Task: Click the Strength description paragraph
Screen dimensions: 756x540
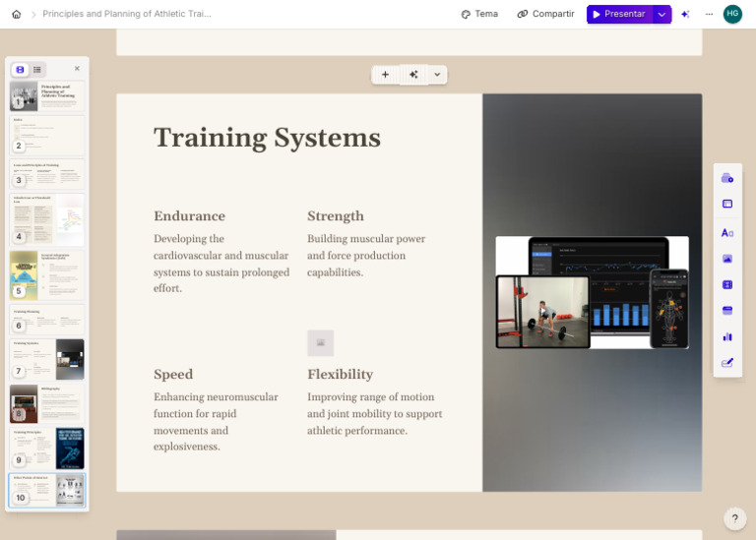Action: pyautogui.click(x=366, y=256)
